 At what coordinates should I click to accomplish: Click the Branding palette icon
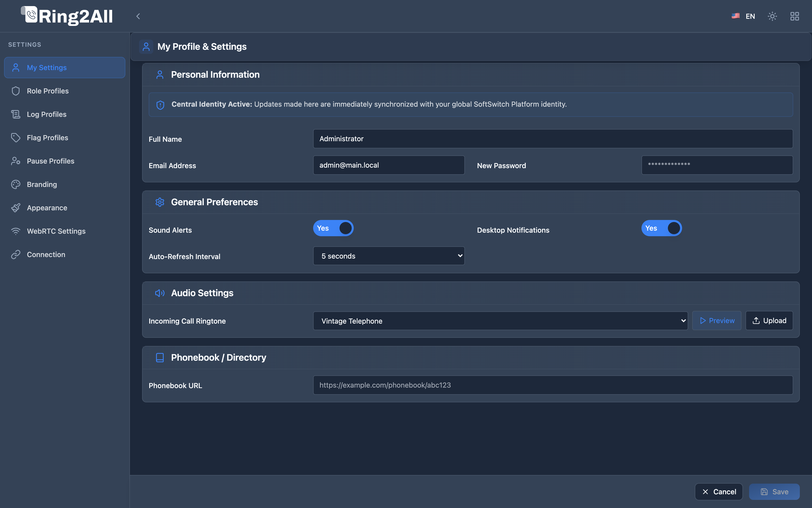(x=16, y=184)
